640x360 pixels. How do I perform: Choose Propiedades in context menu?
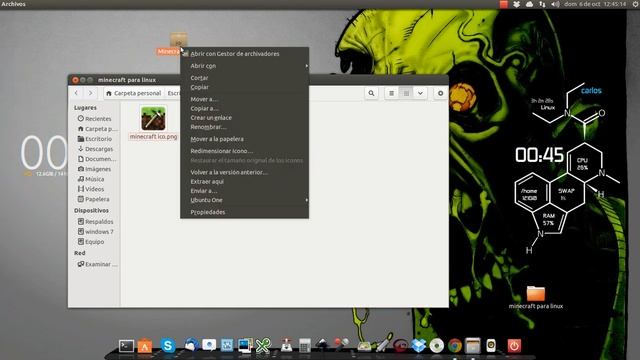tap(244, 212)
